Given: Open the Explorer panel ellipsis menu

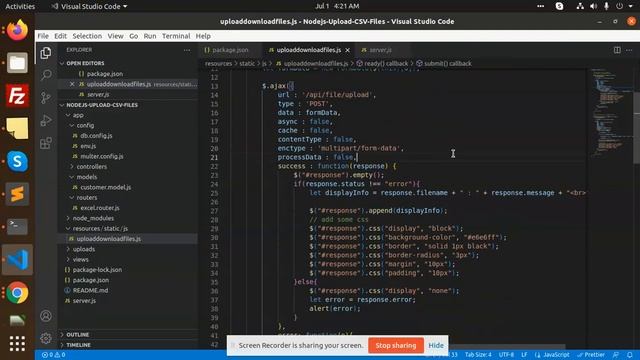Looking at the screenshot, I should point(187,50).
